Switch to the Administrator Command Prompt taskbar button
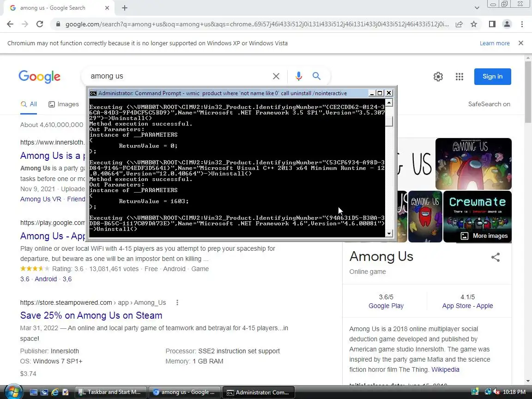The height and width of the screenshot is (399, 532). 258,392
